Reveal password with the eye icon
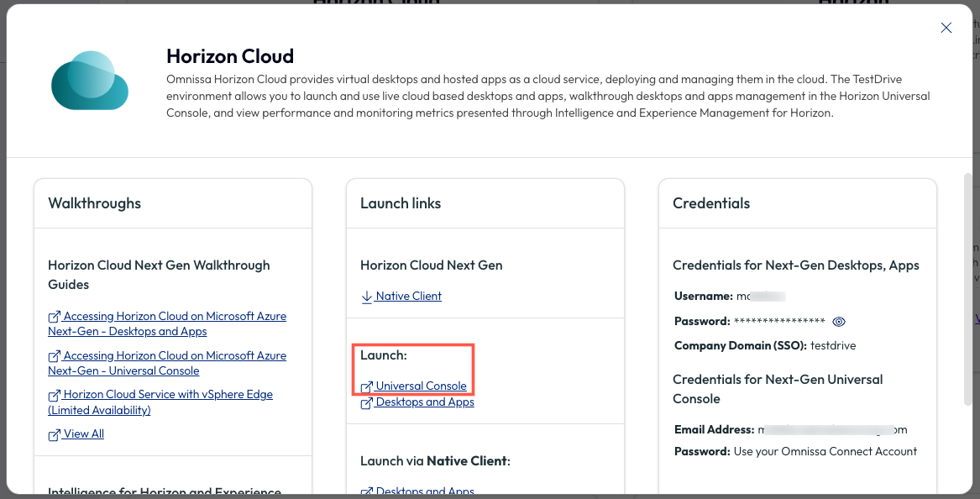 [x=838, y=322]
